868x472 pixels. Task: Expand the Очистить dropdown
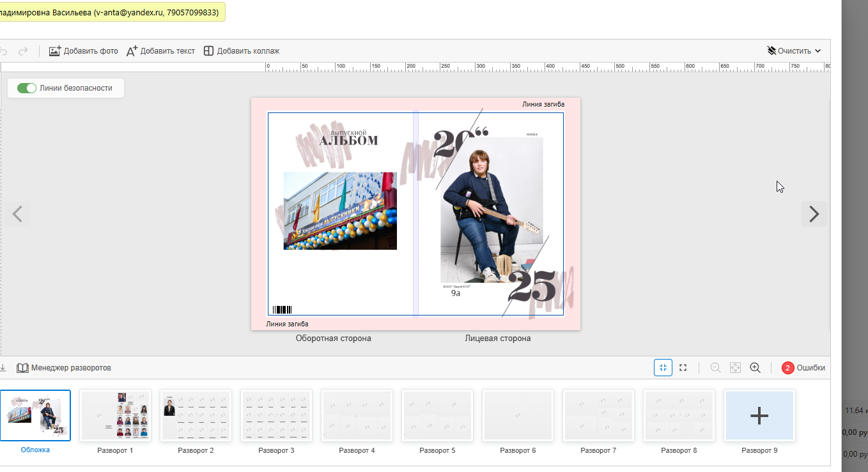794,51
